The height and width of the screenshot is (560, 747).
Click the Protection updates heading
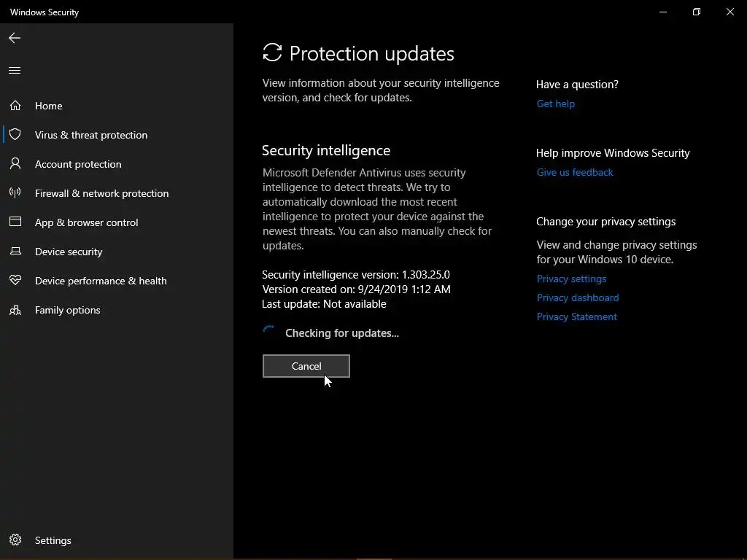371,53
